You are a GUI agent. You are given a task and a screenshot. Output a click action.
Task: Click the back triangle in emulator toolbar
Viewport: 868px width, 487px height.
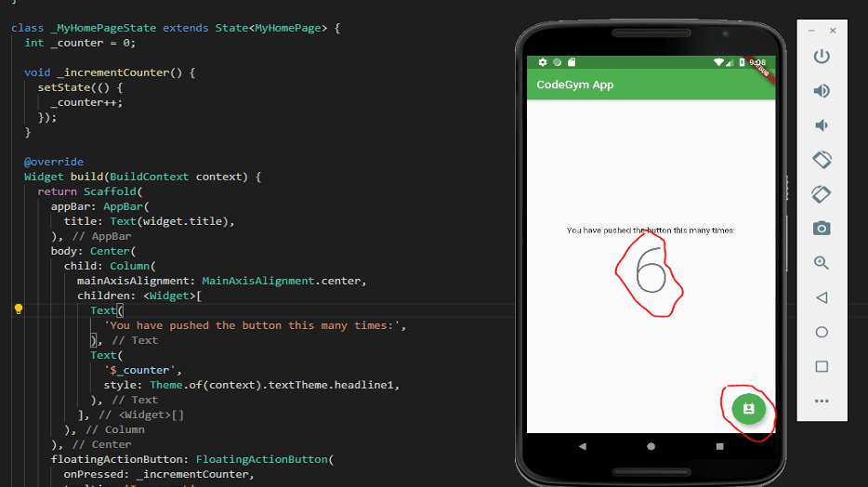(x=822, y=298)
